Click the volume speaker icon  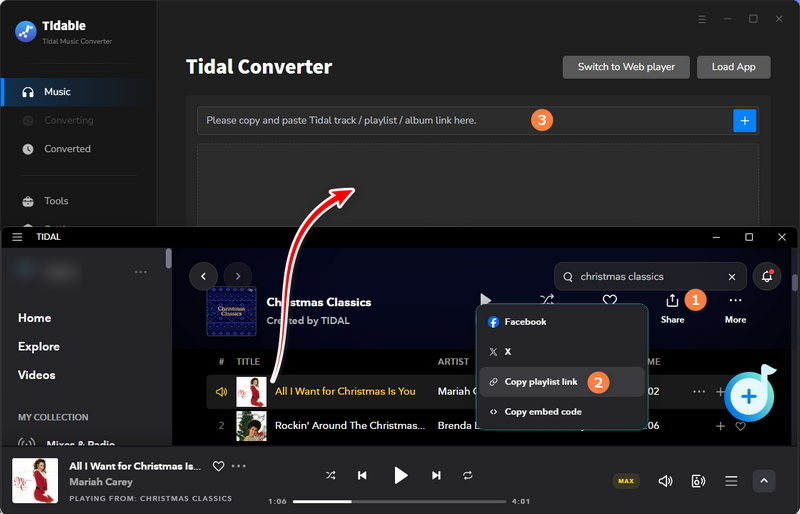point(665,481)
